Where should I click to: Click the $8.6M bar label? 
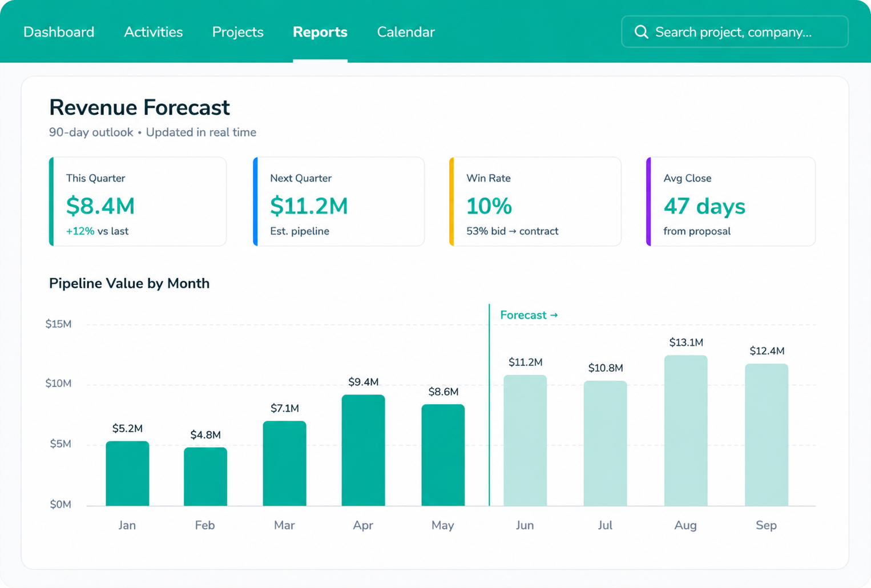click(443, 392)
